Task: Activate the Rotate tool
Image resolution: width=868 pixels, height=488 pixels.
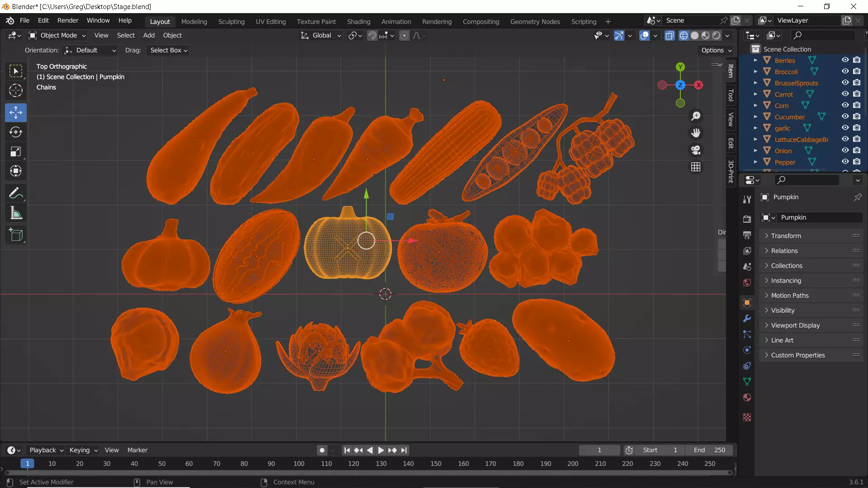Action: 16,132
